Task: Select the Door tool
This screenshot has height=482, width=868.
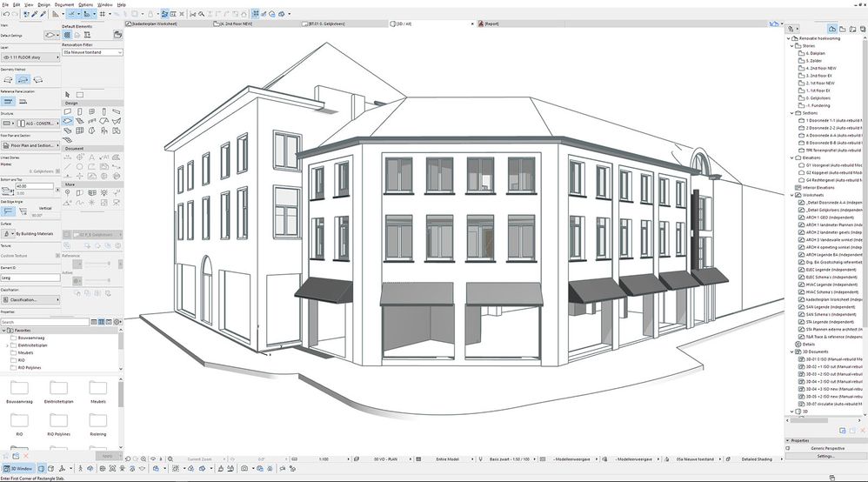Action: point(80,112)
